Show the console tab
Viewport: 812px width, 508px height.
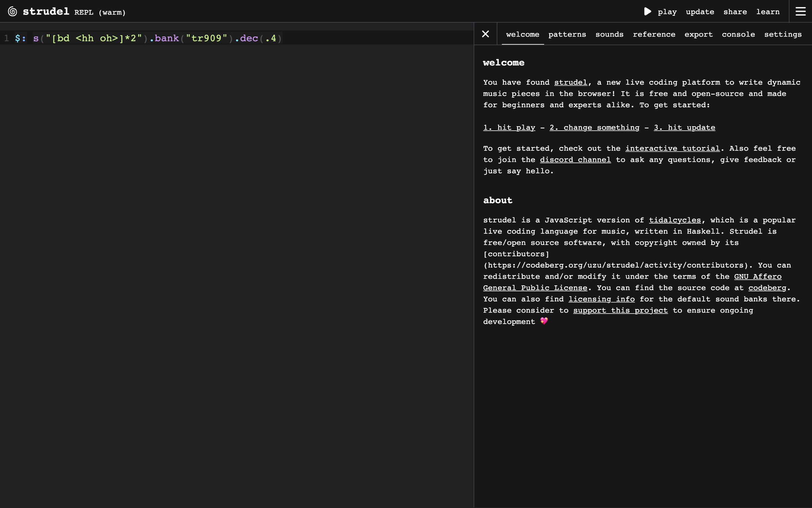[x=738, y=34]
